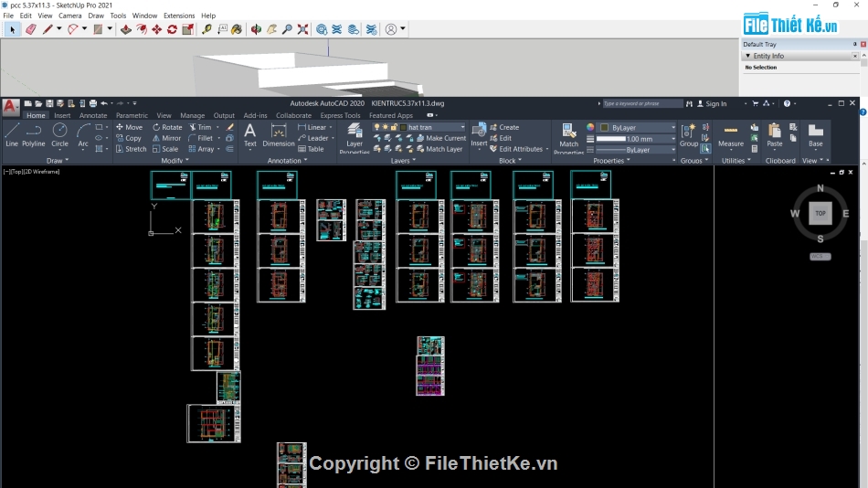Screen dimensions: 868x488
Task: Pick the SketchUp Tape Measure tool
Action: tap(206, 29)
